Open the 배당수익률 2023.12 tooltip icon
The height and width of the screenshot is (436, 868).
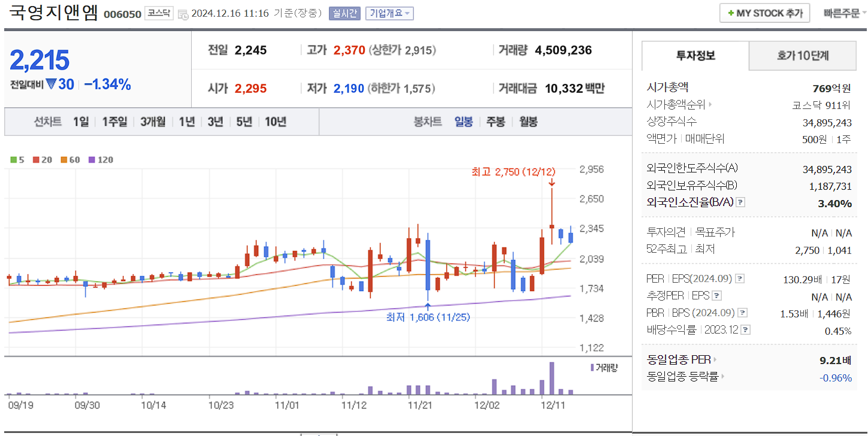click(x=745, y=329)
